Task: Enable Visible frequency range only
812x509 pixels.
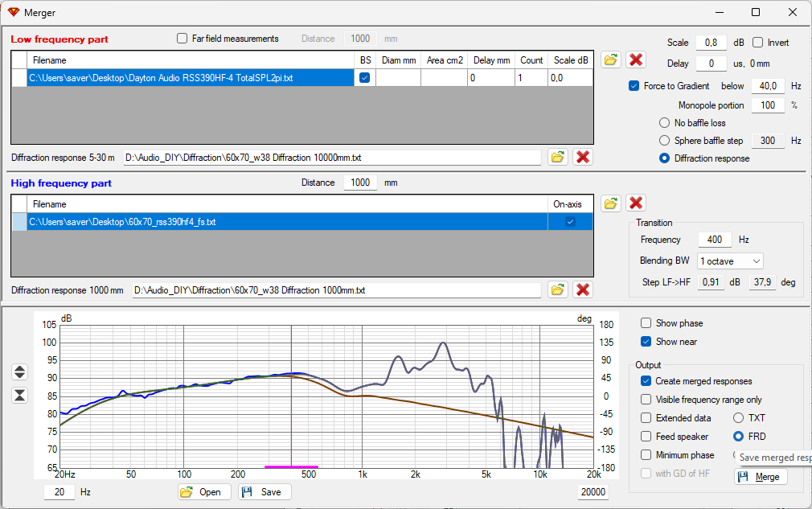Action: 646,400
